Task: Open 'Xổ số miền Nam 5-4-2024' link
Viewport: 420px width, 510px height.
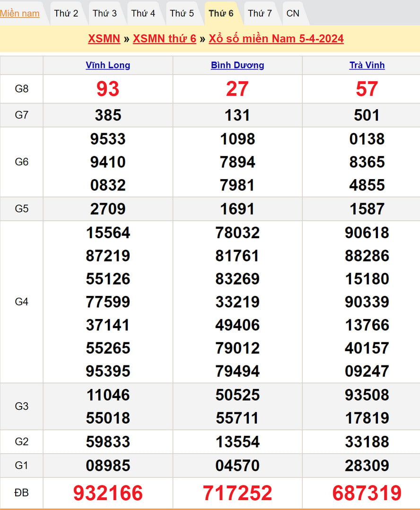Action: pyautogui.click(x=276, y=39)
